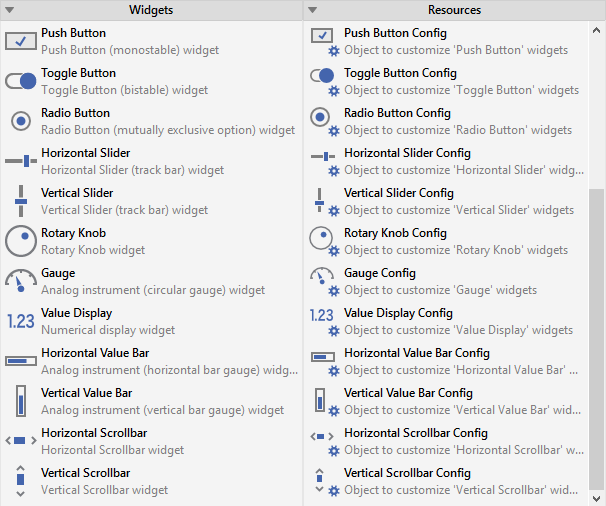Collapse the Resources panel using its arrow

coord(313,10)
